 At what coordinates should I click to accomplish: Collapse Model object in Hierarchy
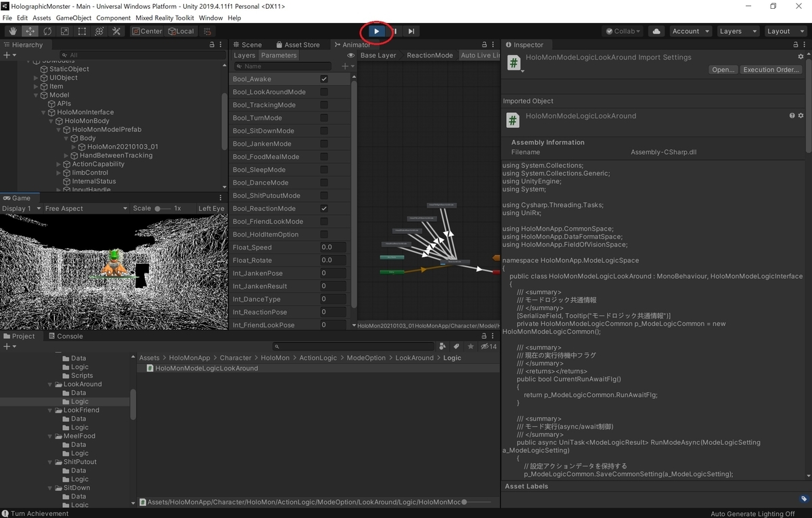click(37, 95)
